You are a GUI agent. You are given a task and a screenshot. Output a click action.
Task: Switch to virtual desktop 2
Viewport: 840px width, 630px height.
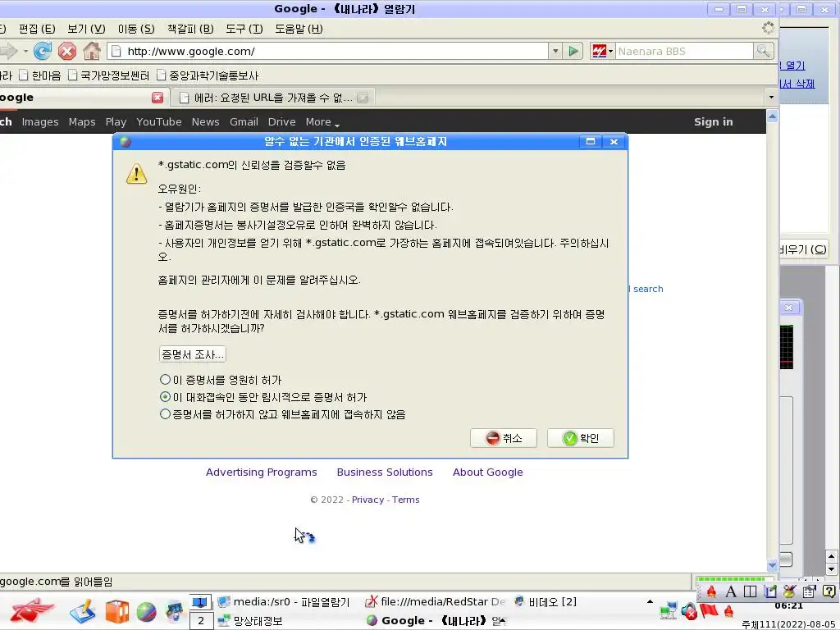coord(200,621)
